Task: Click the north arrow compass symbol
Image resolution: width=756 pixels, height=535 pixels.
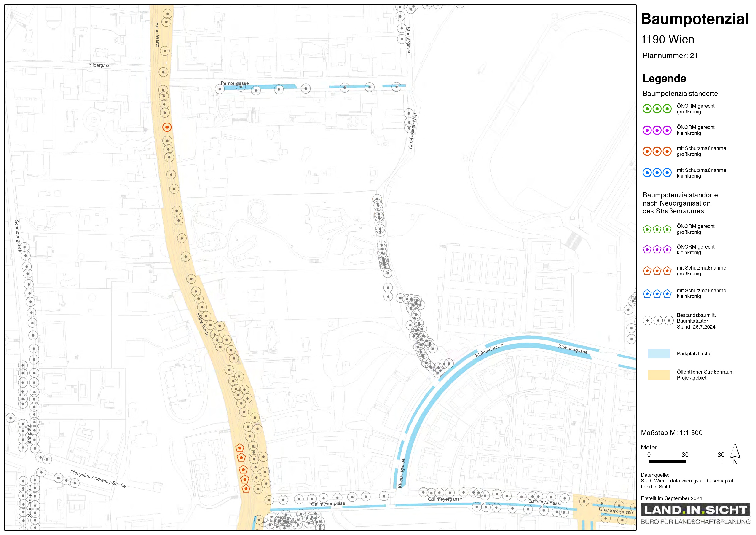Action: click(735, 453)
